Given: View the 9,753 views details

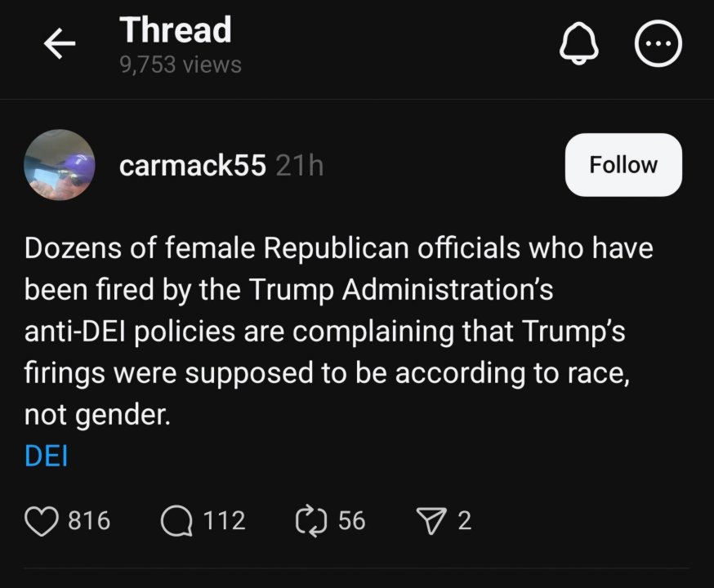Looking at the screenshot, I should 178,64.
